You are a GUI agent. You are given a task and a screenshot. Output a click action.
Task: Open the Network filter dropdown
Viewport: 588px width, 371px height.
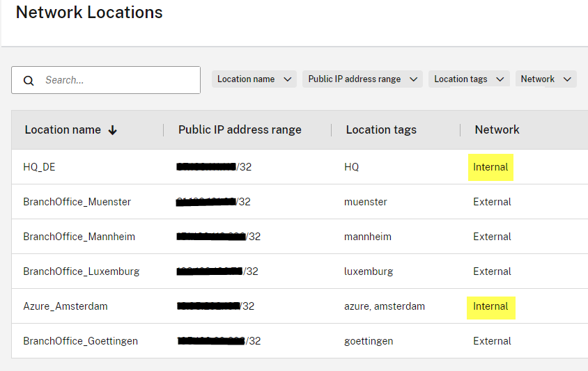[x=546, y=79]
